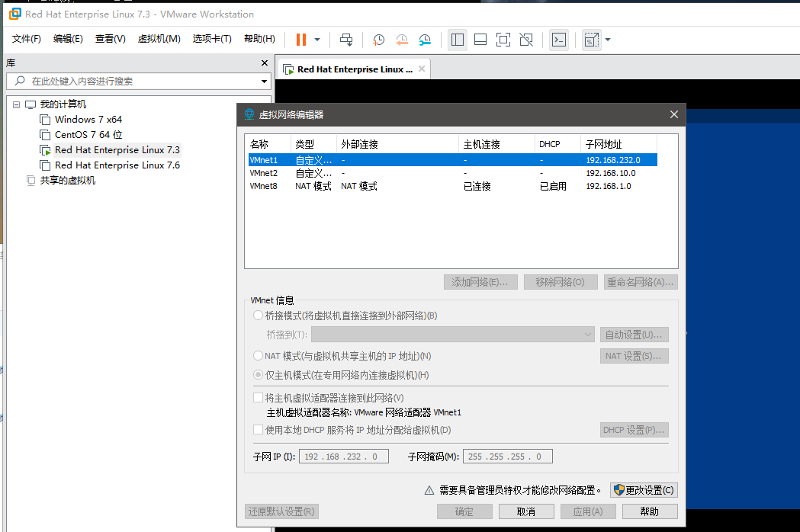Click 共享的虚拟机 icon
Image resolution: width=800 pixels, height=532 pixels.
click(31, 180)
